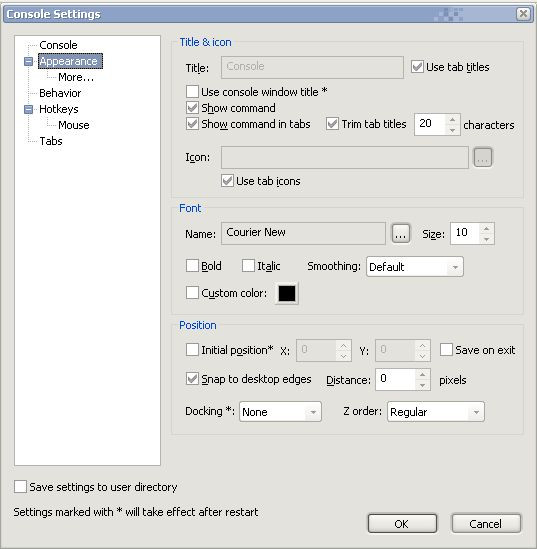Enable the Bold font checkbox
The height and width of the screenshot is (549, 537).
(x=192, y=265)
